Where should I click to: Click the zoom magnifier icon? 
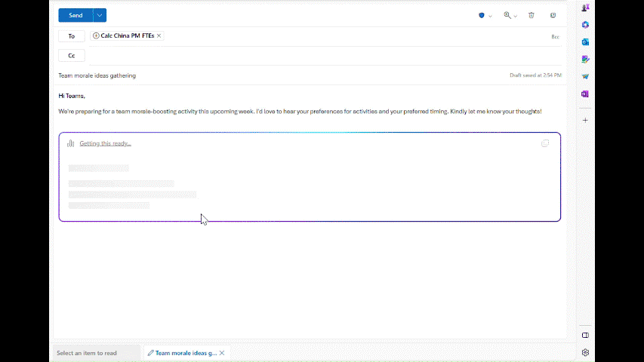click(x=507, y=15)
